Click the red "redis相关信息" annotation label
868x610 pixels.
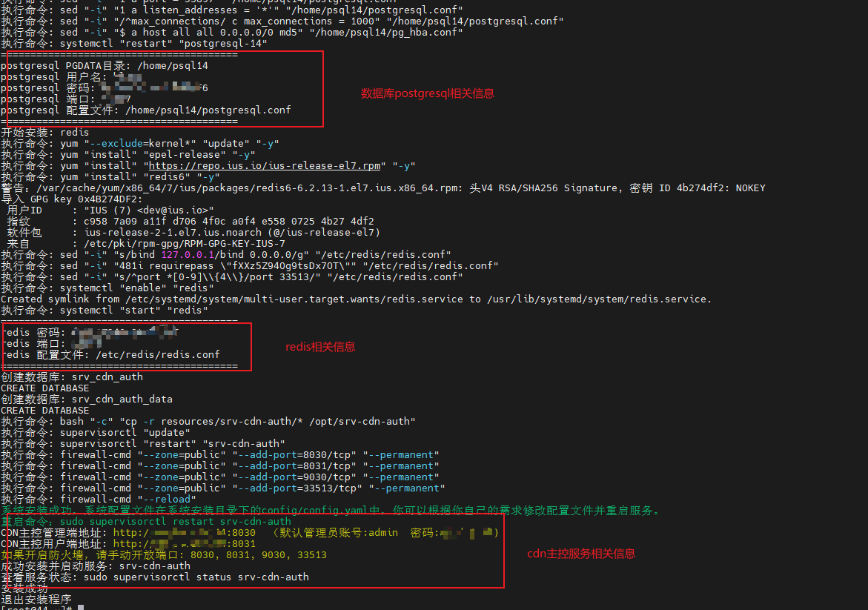tap(320, 347)
